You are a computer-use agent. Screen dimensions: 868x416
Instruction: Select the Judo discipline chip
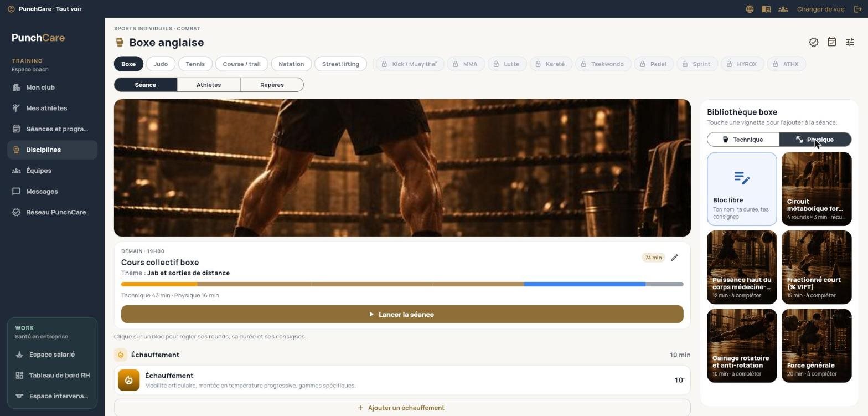[x=161, y=64]
